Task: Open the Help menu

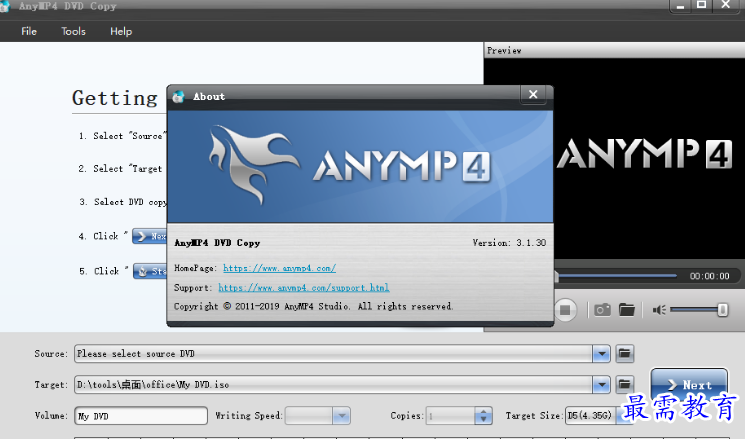Action: point(121,31)
